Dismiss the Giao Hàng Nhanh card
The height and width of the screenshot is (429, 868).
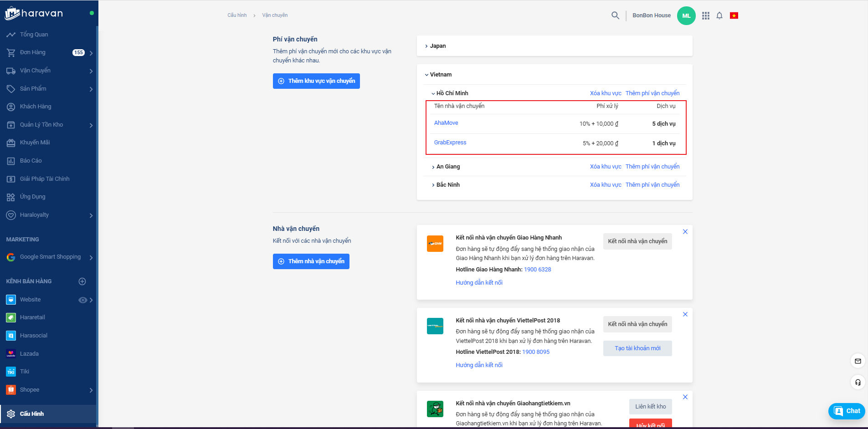(x=685, y=232)
